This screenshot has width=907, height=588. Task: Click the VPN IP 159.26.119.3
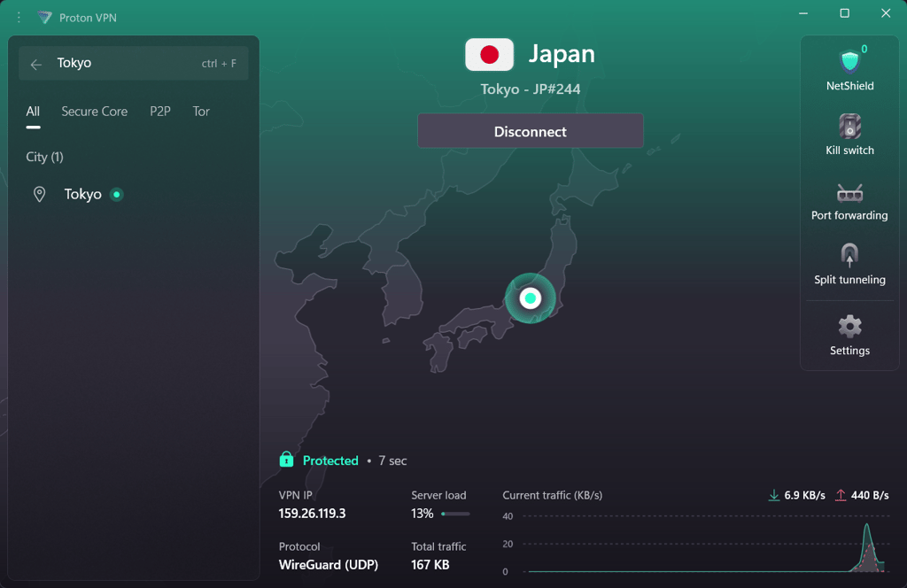[312, 514]
